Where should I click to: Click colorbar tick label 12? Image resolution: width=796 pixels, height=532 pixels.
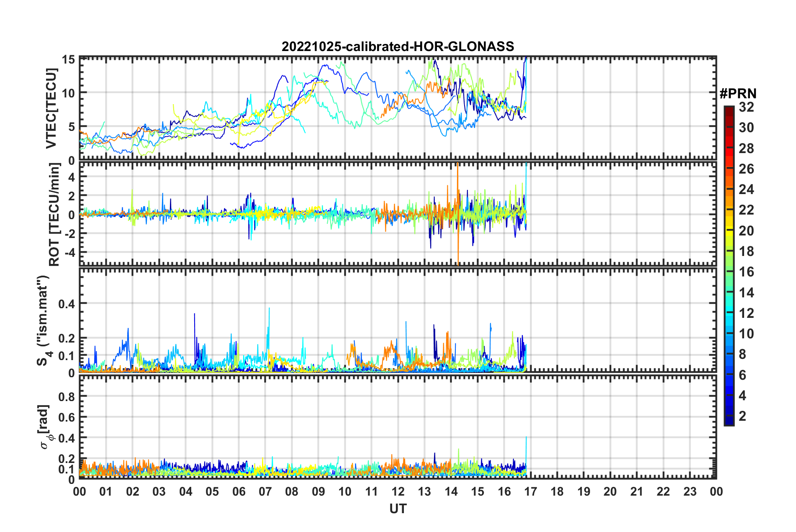click(x=746, y=313)
